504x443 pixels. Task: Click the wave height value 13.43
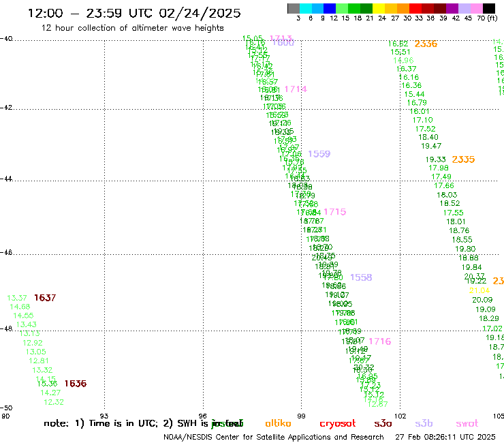point(27,324)
